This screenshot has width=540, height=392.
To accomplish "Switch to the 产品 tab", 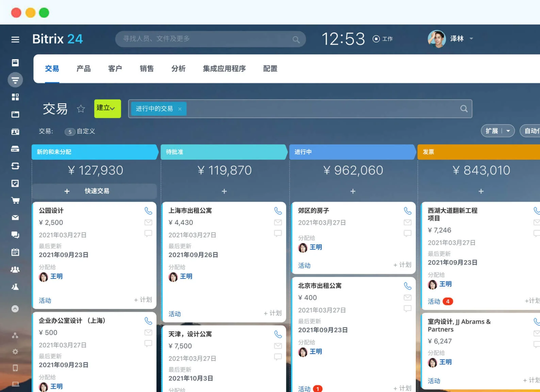I will click(84, 69).
